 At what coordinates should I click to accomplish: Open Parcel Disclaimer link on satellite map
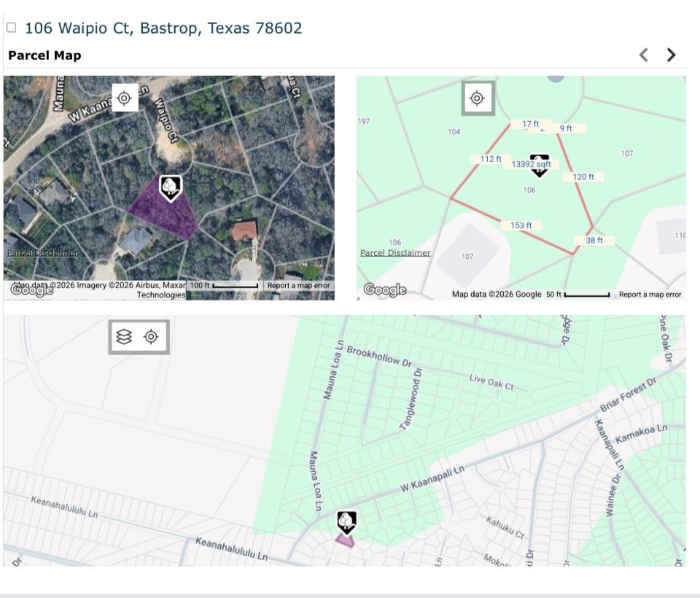click(42, 253)
